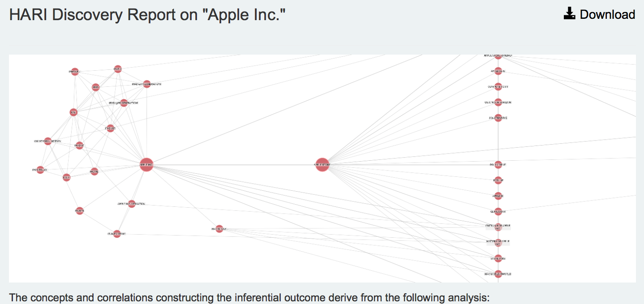This screenshot has width=644, height=304.
Task: Click the iPod Touch node
Action: pos(40,170)
